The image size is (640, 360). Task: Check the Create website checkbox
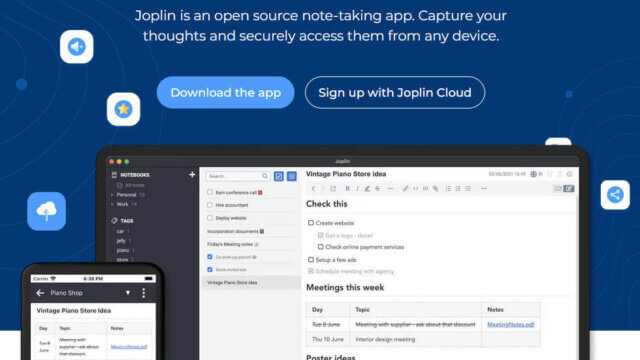(x=311, y=223)
